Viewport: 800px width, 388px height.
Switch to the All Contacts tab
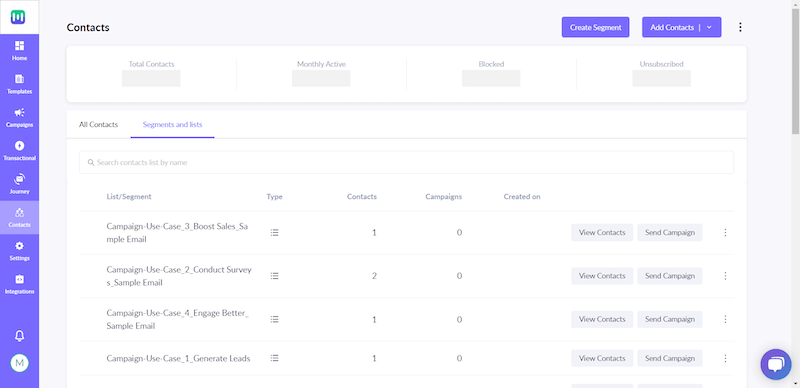(98, 125)
